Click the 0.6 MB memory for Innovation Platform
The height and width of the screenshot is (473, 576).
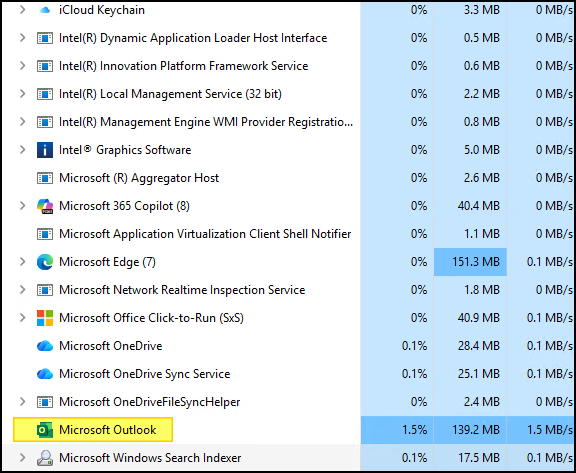tap(482, 66)
